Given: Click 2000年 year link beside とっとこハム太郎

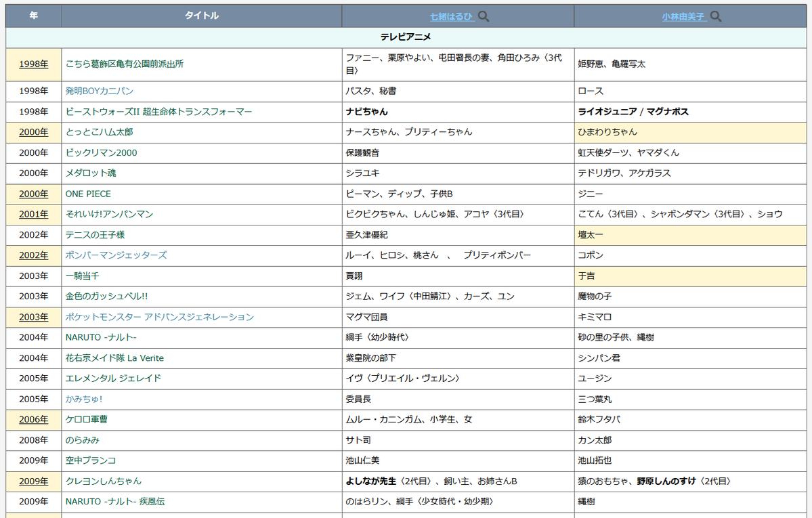Looking at the screenshot, I should (34, 131).
